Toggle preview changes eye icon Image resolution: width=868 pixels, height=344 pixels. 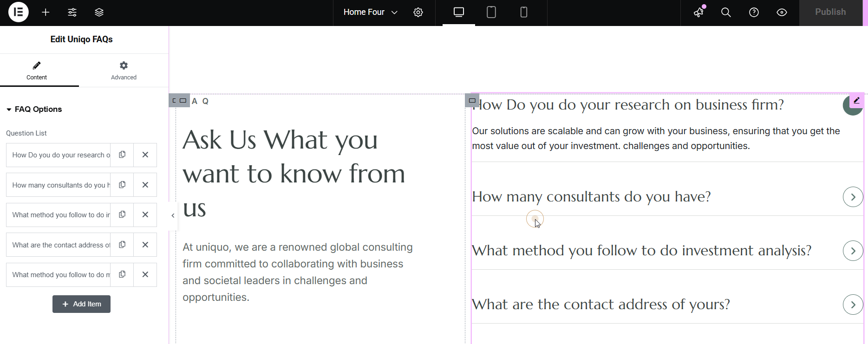[x=782, y=13]
